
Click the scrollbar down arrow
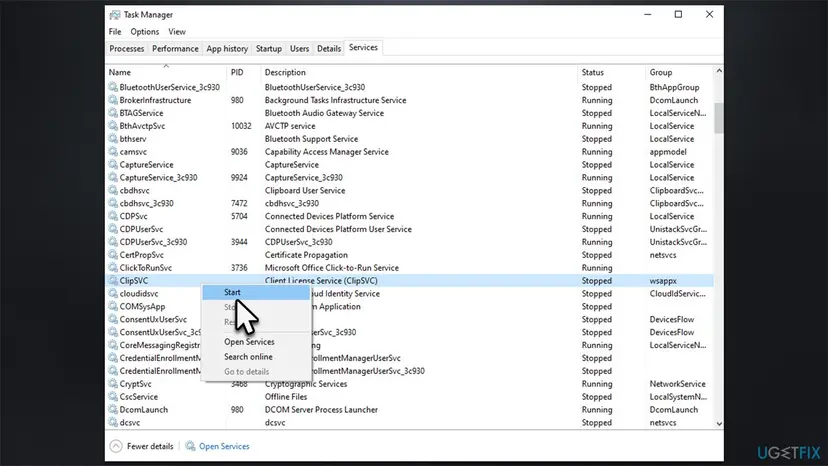[719, 424]
